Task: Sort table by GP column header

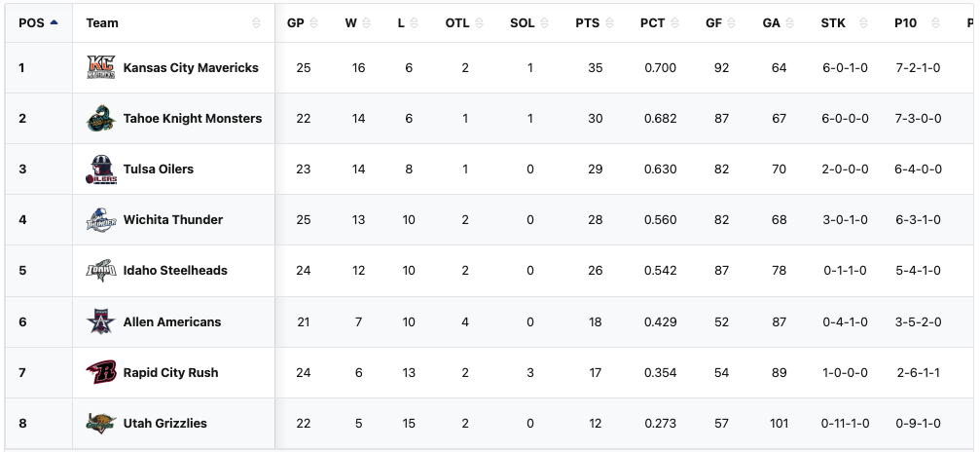Action: 296,23
